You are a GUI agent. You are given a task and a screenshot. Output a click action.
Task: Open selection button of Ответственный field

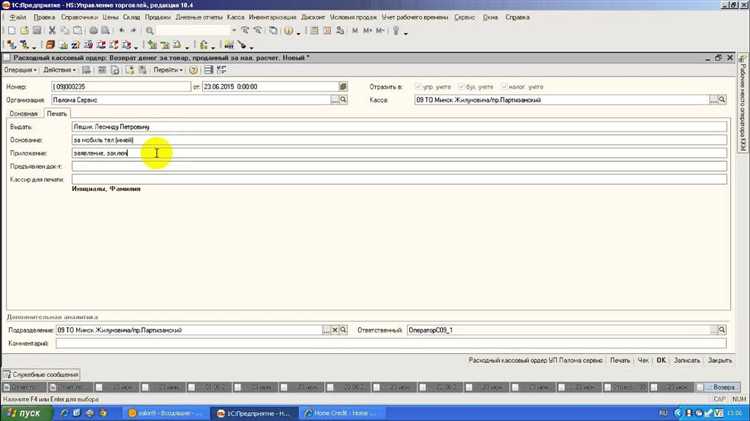pyautogui.click(x=714, y=330)
